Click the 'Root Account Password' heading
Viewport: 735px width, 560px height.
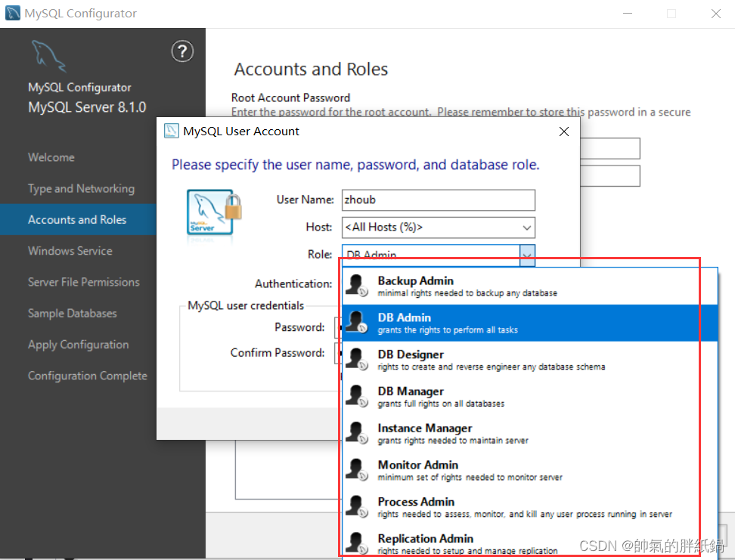[x=290, y=98]
